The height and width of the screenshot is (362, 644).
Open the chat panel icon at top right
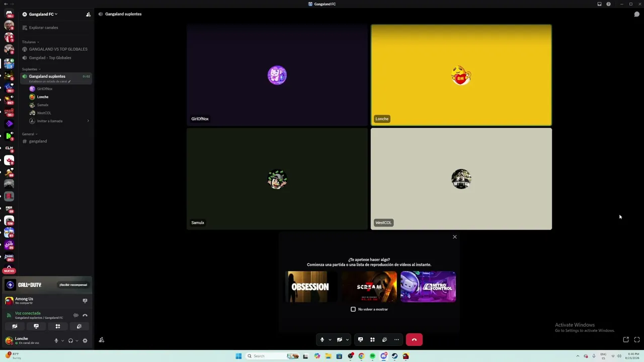[636, 14]
